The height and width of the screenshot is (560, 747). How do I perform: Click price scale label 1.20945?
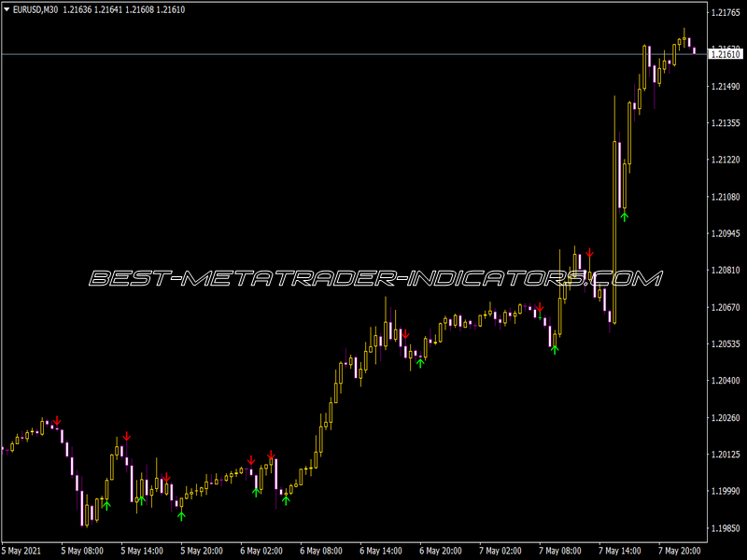[726, 233]
